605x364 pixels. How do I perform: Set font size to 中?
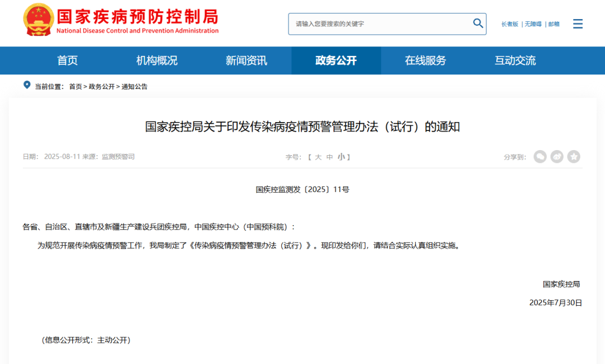(329, 157)
